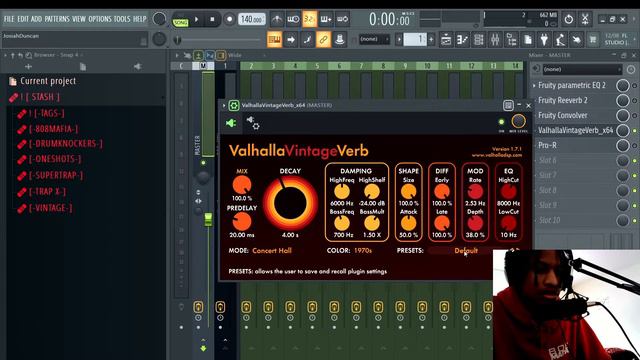Toggle blend recording overdub icon
The width and height of the screenshot is (640, 360).
coord(326,19)
